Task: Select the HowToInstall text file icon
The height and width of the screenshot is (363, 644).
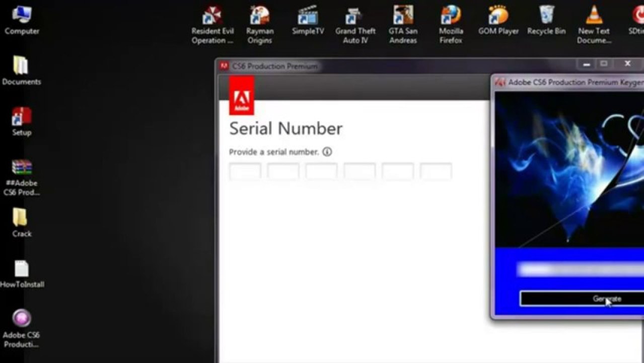Action: click(x=22, y=273)
